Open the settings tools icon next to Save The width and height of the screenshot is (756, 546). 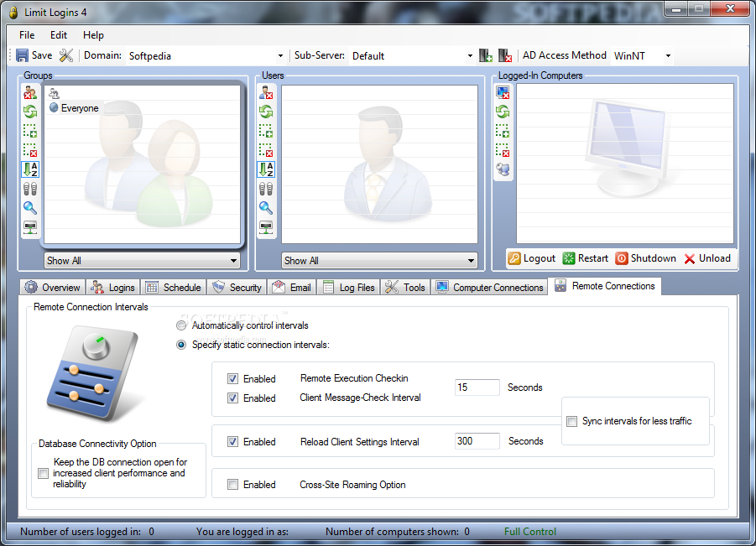coord(66,55)
